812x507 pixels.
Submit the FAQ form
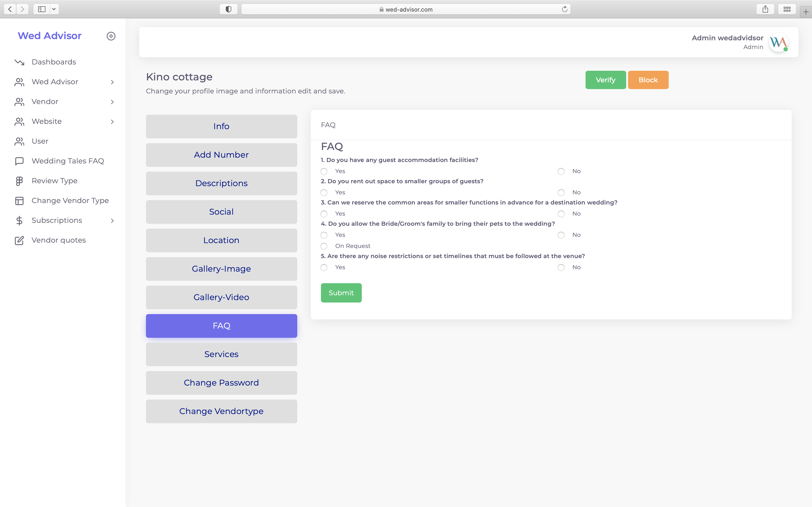pyautogui.click(x=341, y=293)
